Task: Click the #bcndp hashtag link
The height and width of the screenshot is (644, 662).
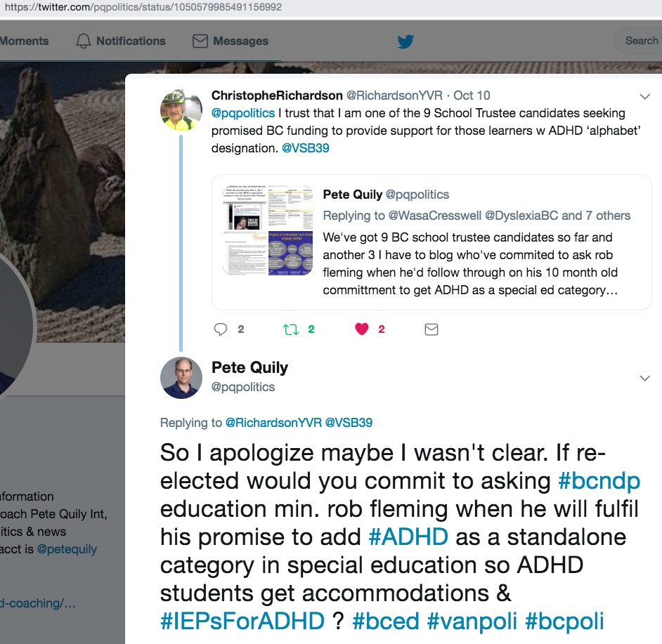Action: click(599, 480)
